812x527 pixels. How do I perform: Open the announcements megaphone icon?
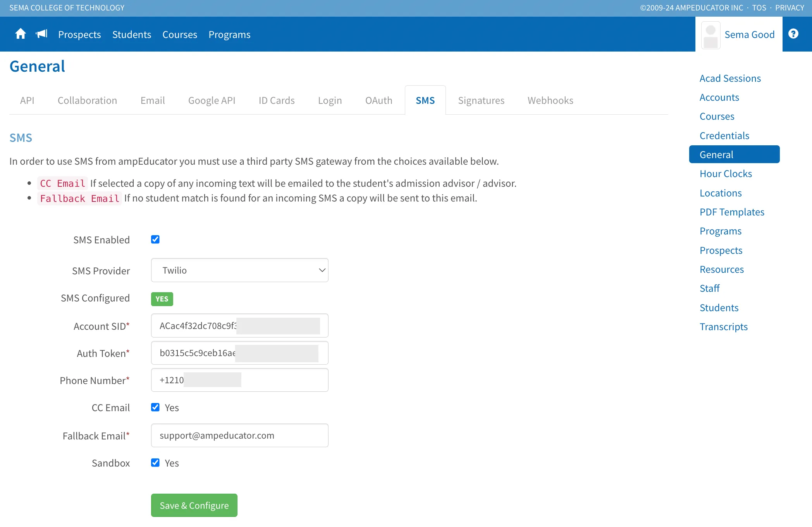tap(41, 34)
